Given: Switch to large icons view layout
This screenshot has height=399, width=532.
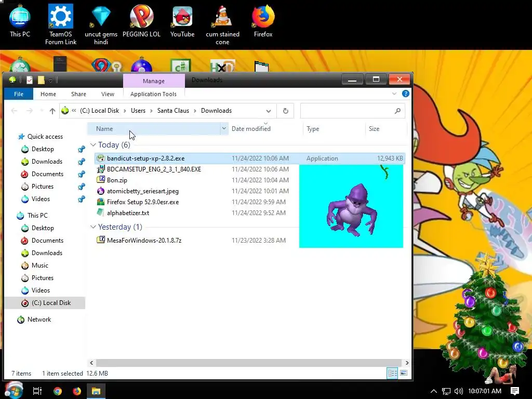Looking at the screenshot, I should pos(404,373).
